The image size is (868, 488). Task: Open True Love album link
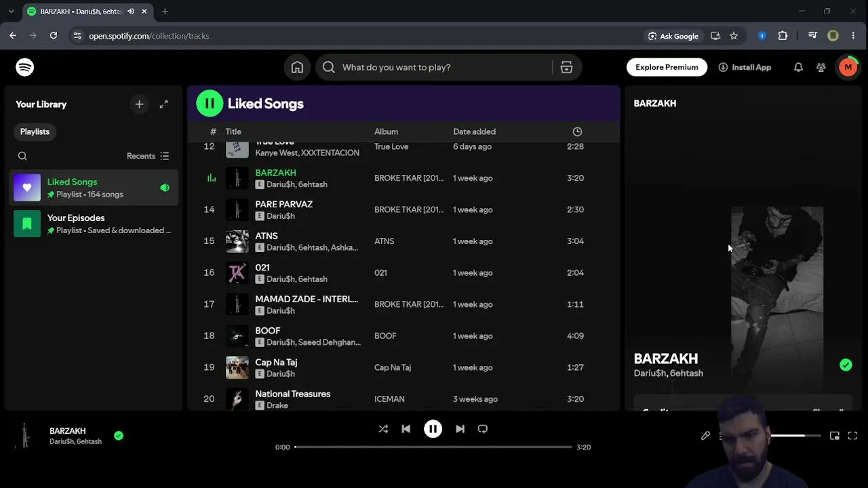click(391, 146)
